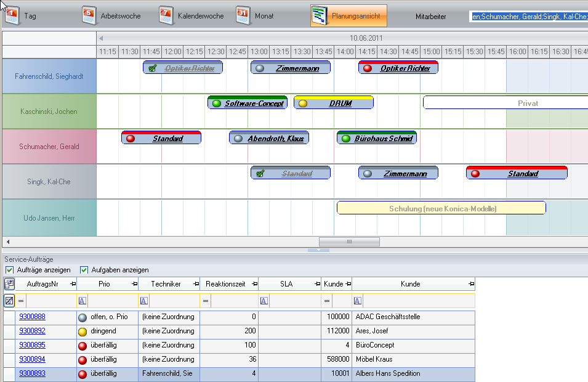The width and height of the screenshot is (588, 382).
Task: Open the Mitarbeiter selection field
Action: (x=528, y=16)
